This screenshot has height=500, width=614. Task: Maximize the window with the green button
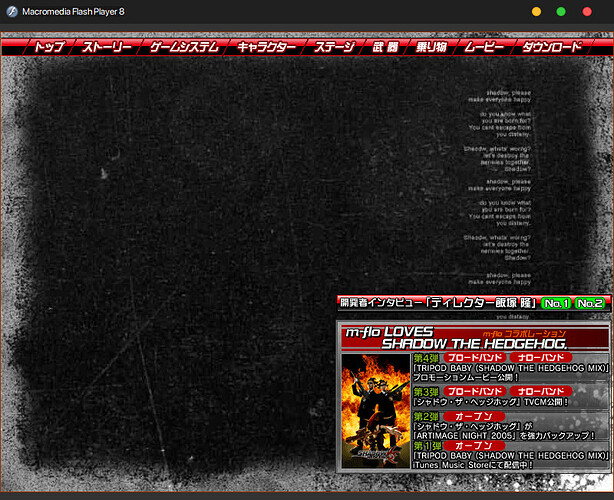[x=561, y=12]
